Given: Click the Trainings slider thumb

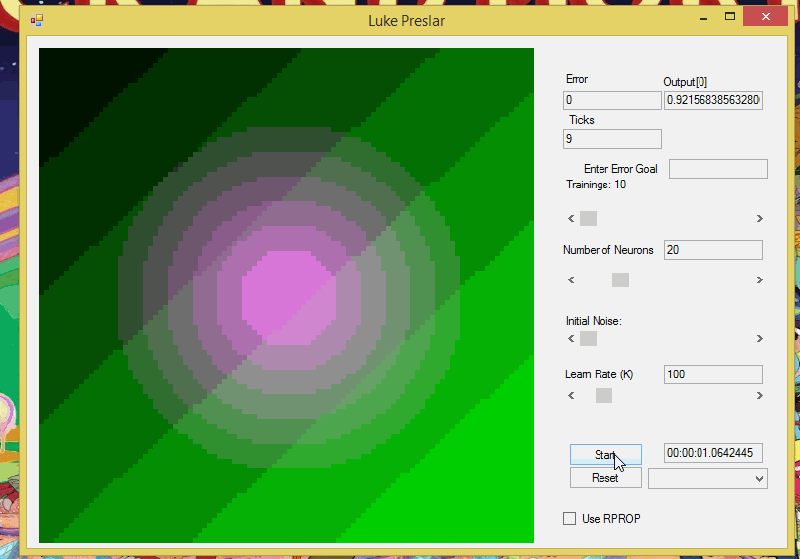Looking at the screenshot, I should pyautogui.click(x=588, y=218).
